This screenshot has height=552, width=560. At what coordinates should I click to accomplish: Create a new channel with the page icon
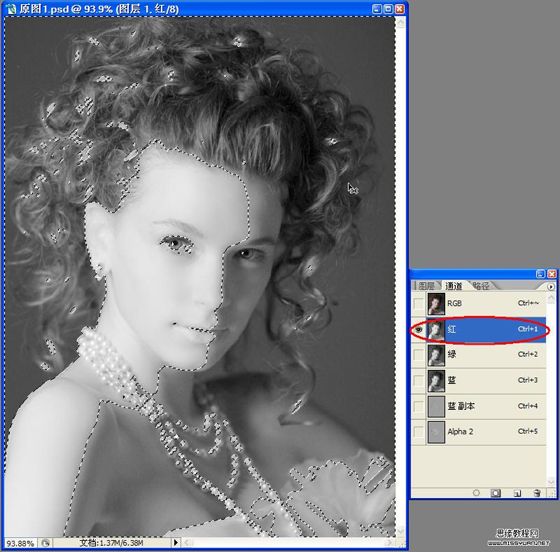click(517, 493)
